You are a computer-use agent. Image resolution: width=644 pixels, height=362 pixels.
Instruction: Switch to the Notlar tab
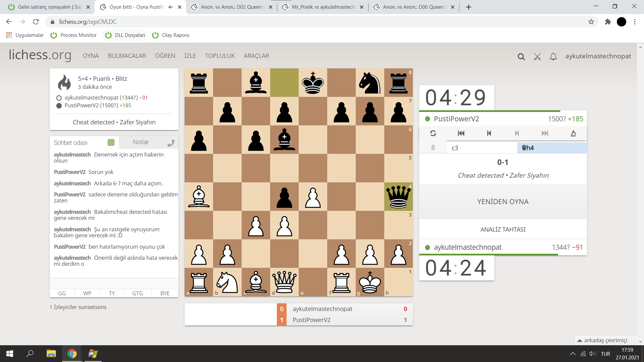141,142
